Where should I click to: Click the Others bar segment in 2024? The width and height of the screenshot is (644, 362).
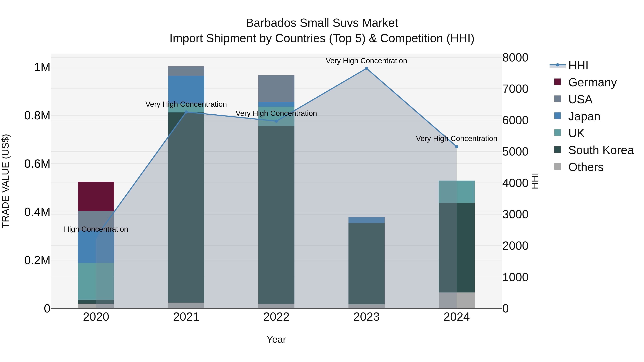(457, 300)
